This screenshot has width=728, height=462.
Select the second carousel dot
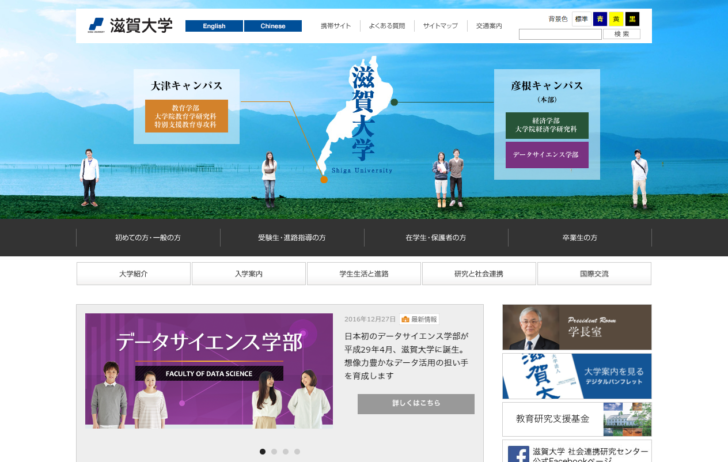(274, 451)
